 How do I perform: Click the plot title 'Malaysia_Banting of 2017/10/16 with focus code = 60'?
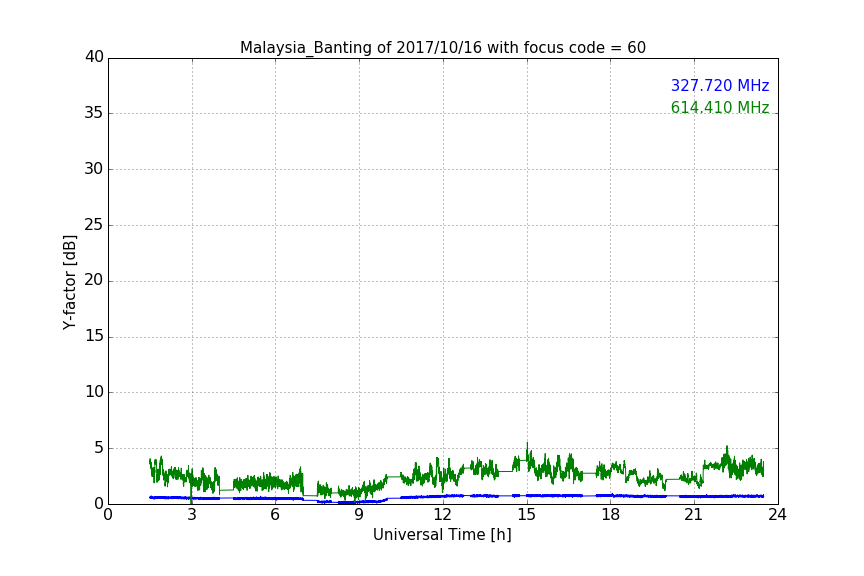[442, 48]
